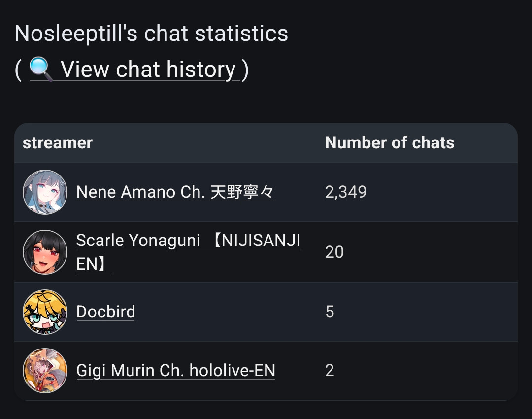This screenshot has height=419, width=532.
Task: Visit Scarle Yonaguni 【NIJISANJI EN】 link
Action: [188, 252]
